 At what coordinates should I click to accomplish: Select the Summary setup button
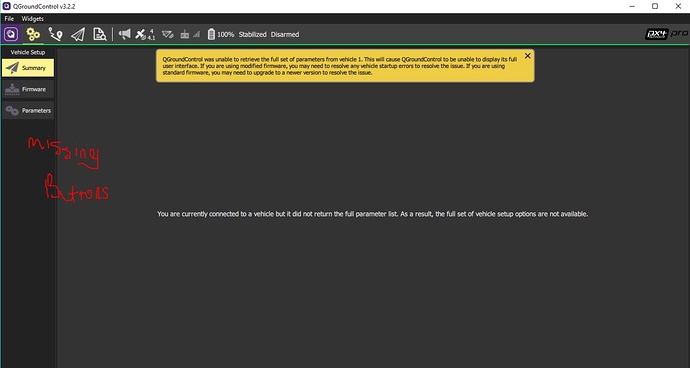28,68
